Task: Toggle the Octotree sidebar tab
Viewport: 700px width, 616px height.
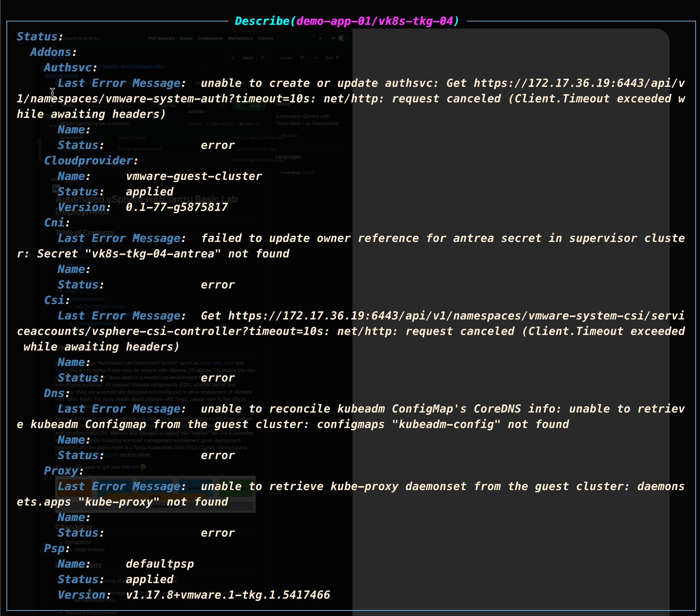Action: click(x=39, y=150)
